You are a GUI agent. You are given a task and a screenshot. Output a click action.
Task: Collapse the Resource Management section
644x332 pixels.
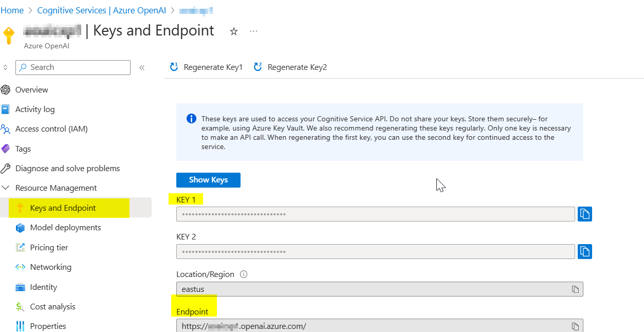pyautogui.click(x=56, y=188)
